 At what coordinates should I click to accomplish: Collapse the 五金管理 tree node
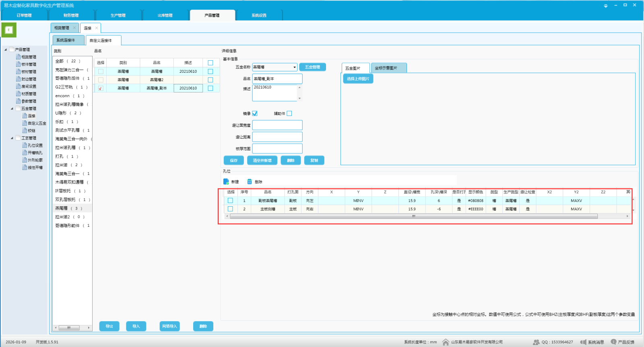[12, 109]
